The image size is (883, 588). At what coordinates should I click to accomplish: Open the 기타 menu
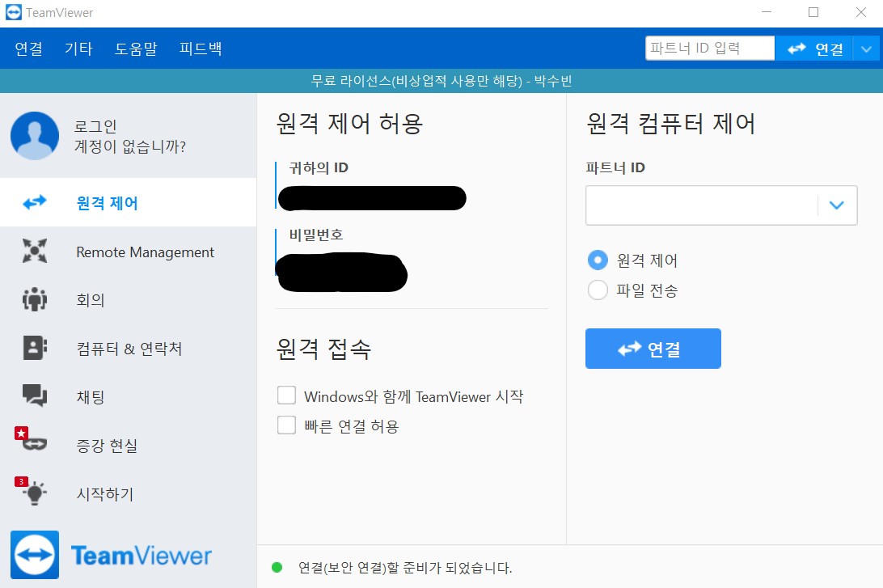coord(78,49)
